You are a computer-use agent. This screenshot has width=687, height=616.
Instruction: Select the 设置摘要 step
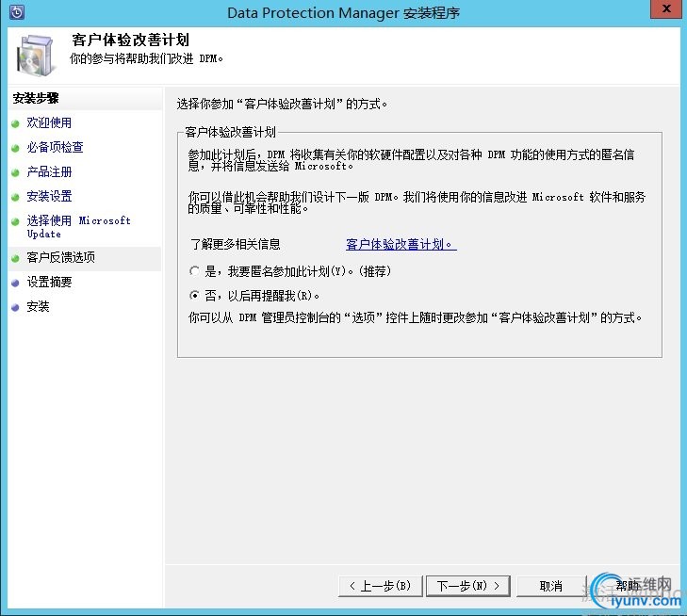[x=49, y=282]
